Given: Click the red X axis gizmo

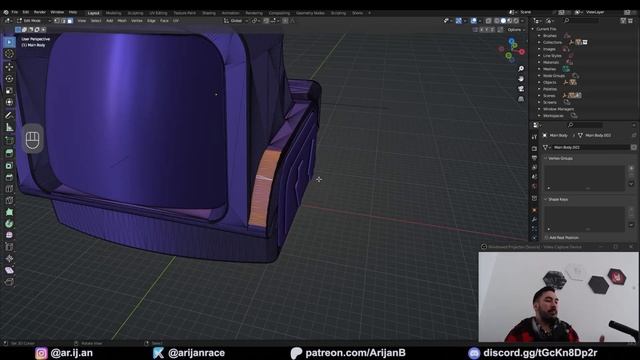Looking at the screenshot, I should pos(522,52).
